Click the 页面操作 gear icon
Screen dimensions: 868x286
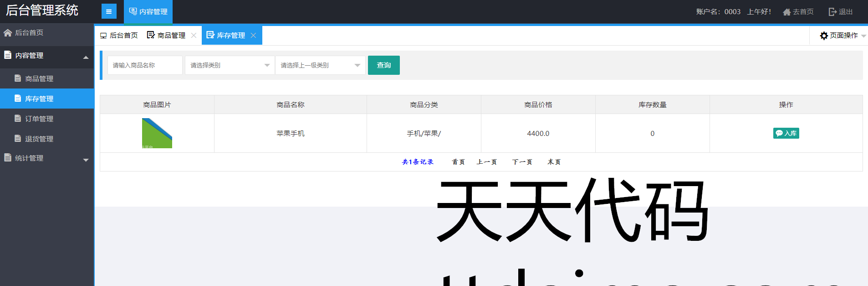[824, 36]
